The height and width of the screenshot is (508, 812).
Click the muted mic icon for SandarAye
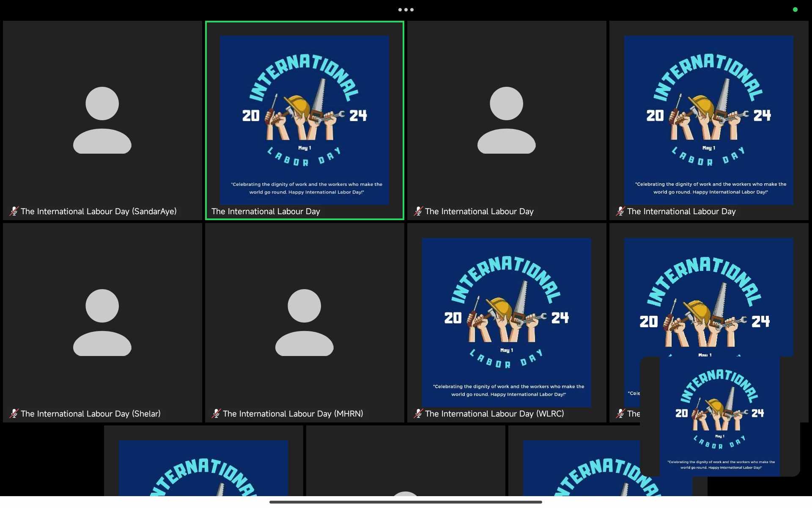pos(14,211)
